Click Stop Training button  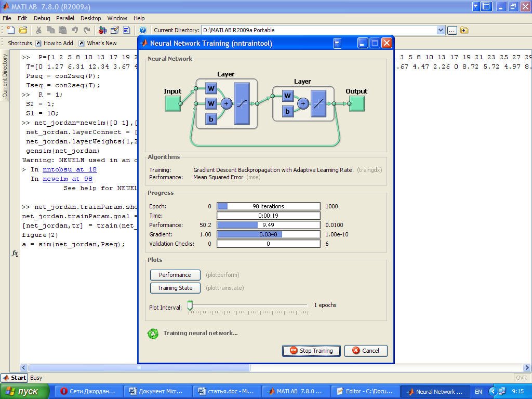pyautogui.click(x=311, y=351)
